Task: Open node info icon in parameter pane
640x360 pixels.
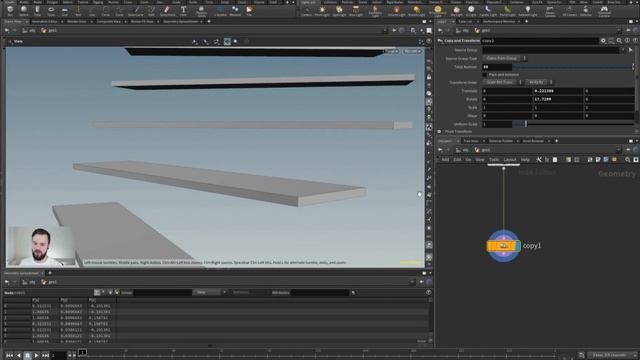Action: [x=627, y=41]
